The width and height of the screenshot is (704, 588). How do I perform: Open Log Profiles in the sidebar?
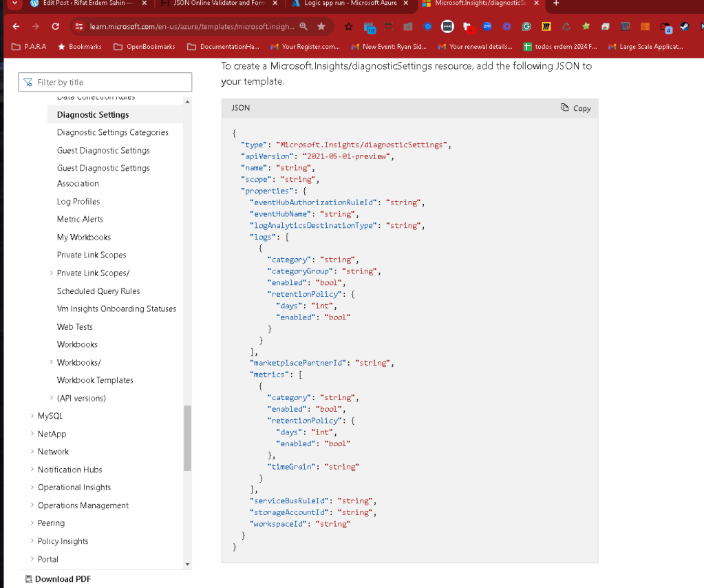pyautogui.click(x=78, y=202)
